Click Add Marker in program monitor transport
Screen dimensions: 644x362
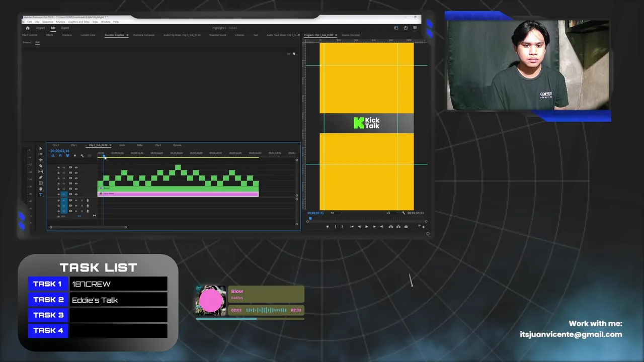tap(328, 227)
